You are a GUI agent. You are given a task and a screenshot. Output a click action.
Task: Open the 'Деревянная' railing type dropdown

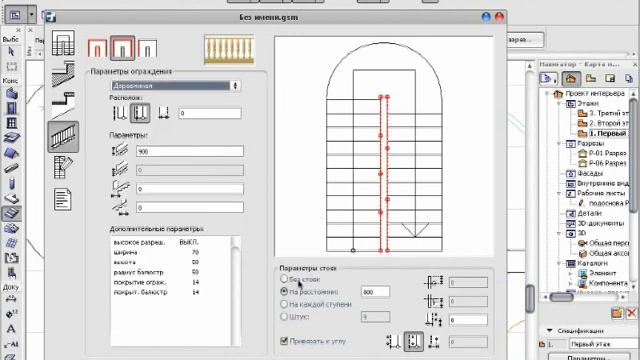tap(176, 86)
